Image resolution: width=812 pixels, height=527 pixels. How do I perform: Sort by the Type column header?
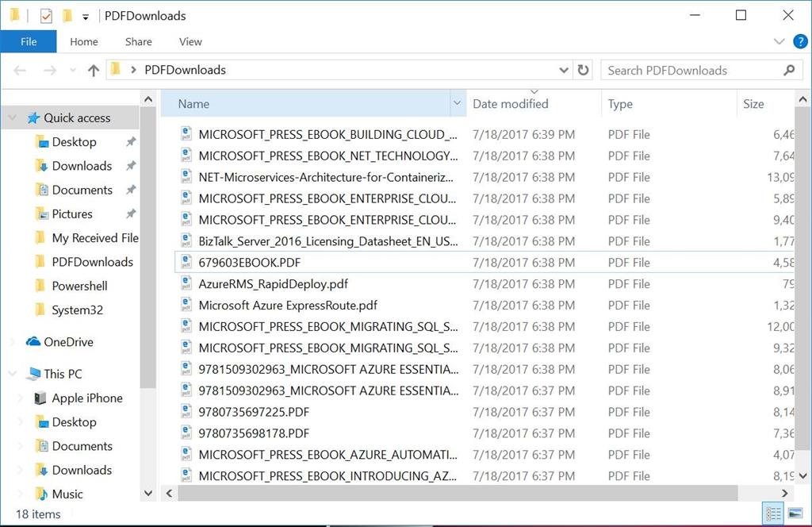[669, 104]
